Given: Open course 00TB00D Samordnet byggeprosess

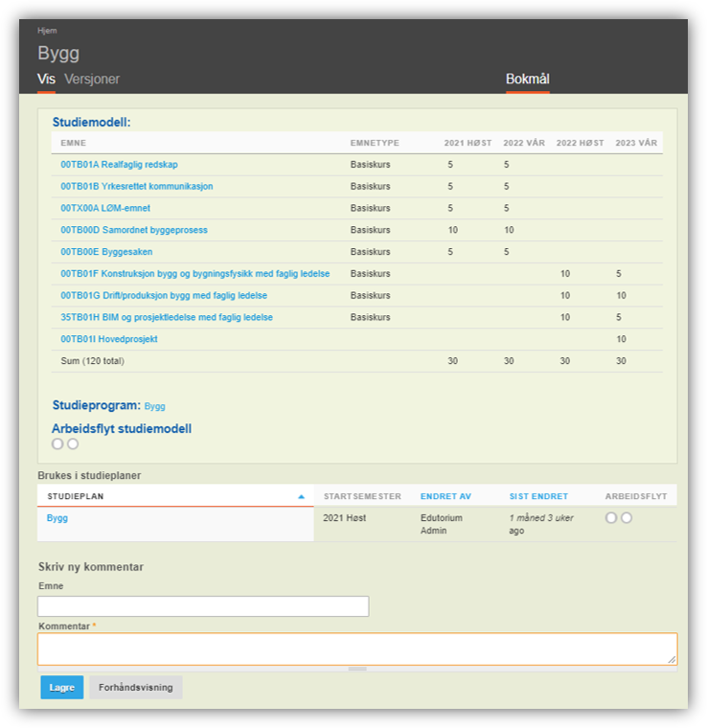Looking at the screenshot, I should click(134, 230).
